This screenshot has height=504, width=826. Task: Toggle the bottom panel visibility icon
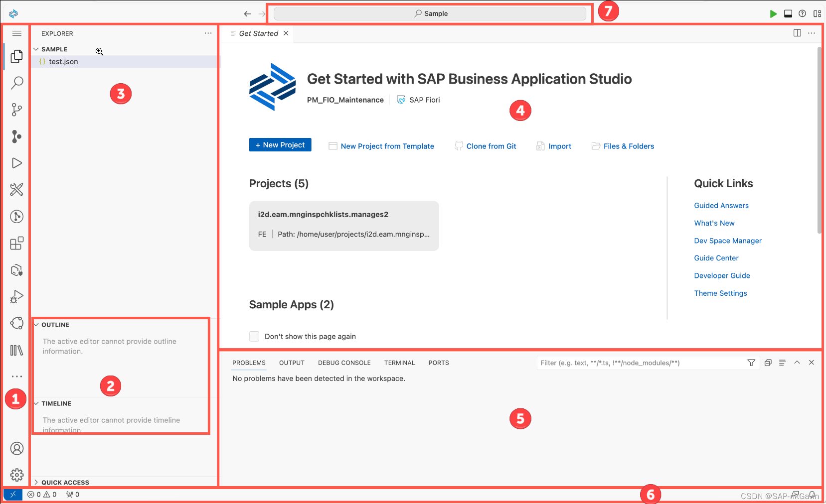tap(788, 13)
